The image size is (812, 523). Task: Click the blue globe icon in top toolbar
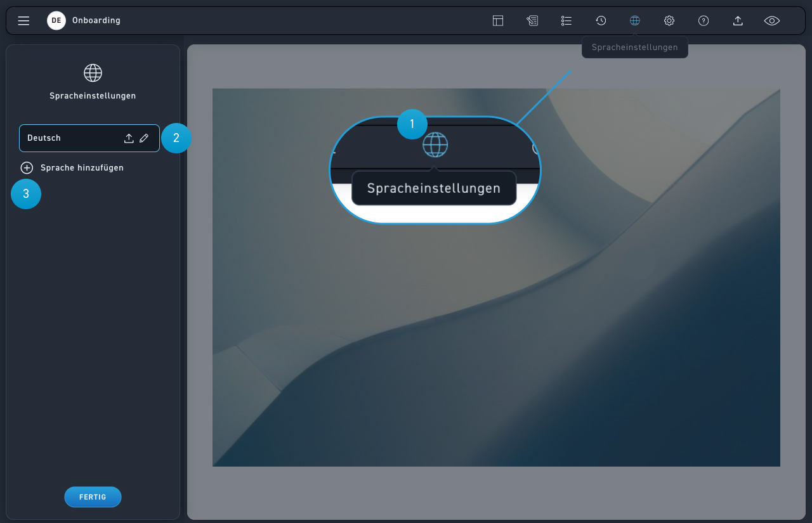point(635,21)
